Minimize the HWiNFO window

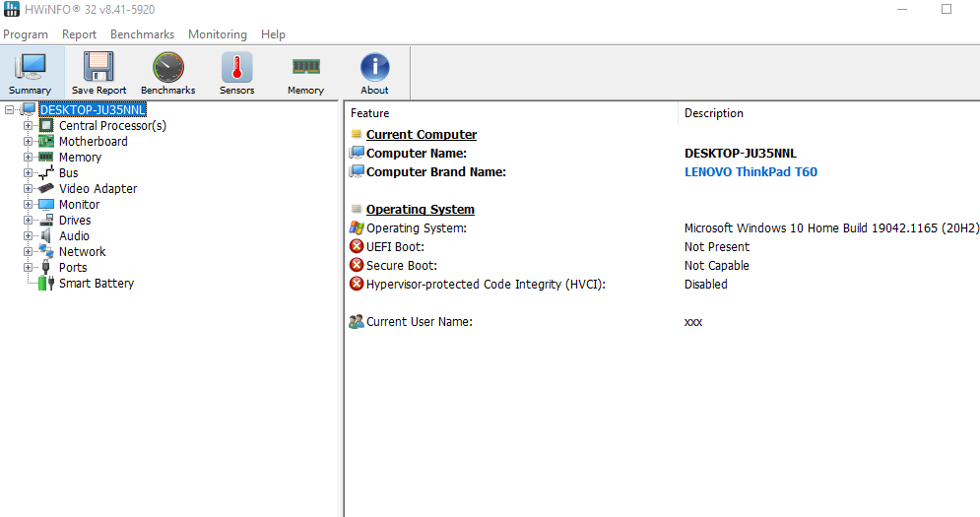pos(902,9)
